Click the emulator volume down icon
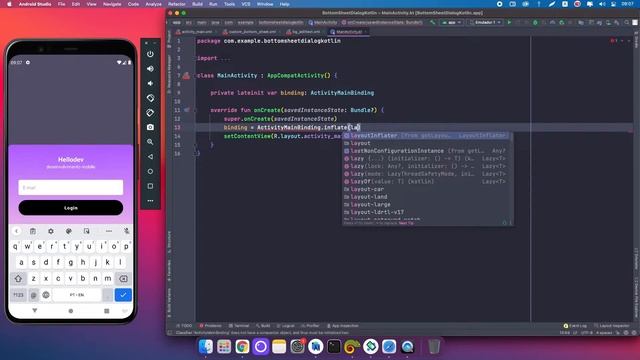The width and height of the screenshot is (640, 360). (150, 83)
